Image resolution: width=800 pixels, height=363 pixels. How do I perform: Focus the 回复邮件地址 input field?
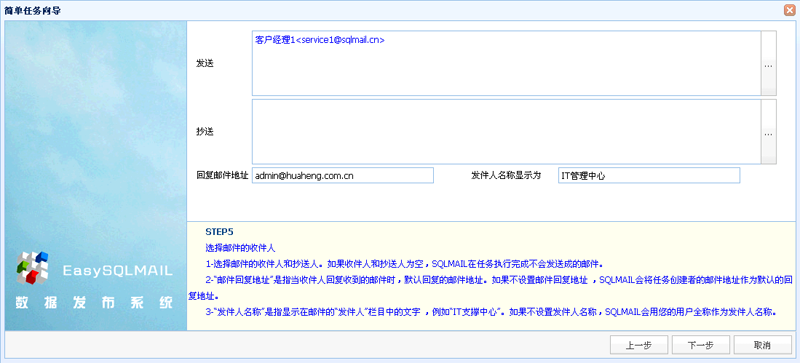(x=342, y=175)
